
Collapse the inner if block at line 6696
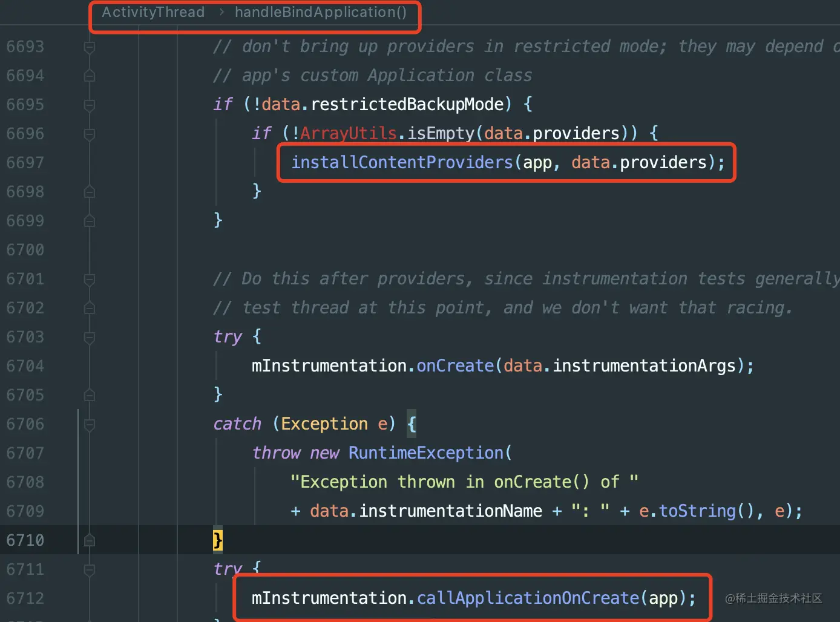pyautogui.click(x=90, y=134)
